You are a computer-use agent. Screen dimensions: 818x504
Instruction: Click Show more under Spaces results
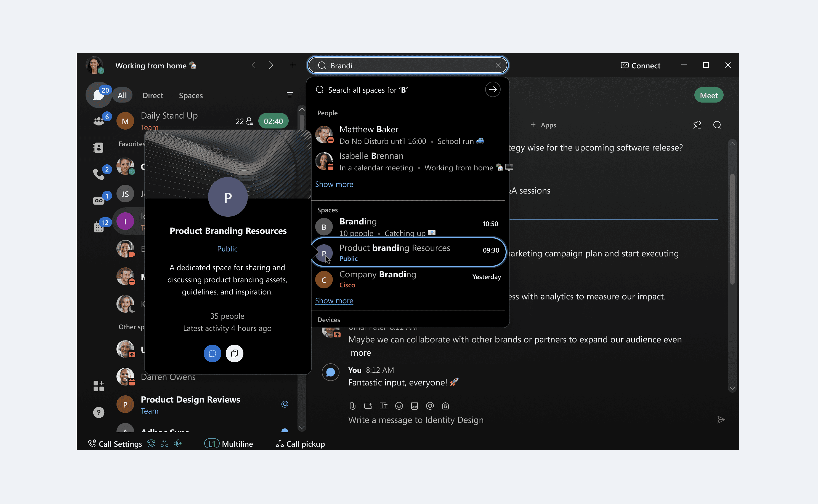tap(334, 301)
